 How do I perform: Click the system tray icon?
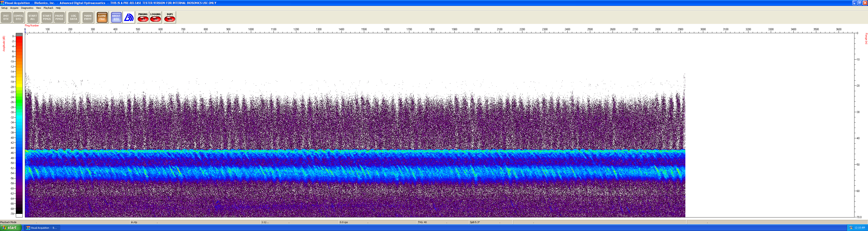[x=851, y=228]
